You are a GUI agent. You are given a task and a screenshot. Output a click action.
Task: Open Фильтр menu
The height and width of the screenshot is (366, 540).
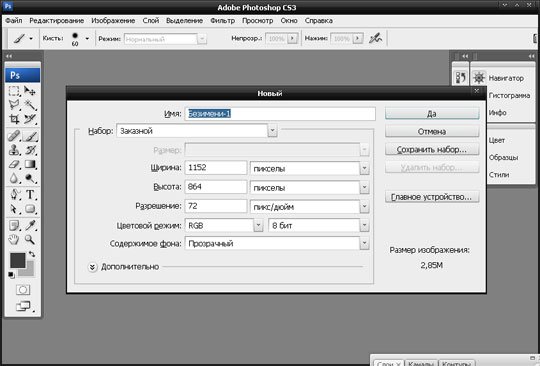point(222,21)
